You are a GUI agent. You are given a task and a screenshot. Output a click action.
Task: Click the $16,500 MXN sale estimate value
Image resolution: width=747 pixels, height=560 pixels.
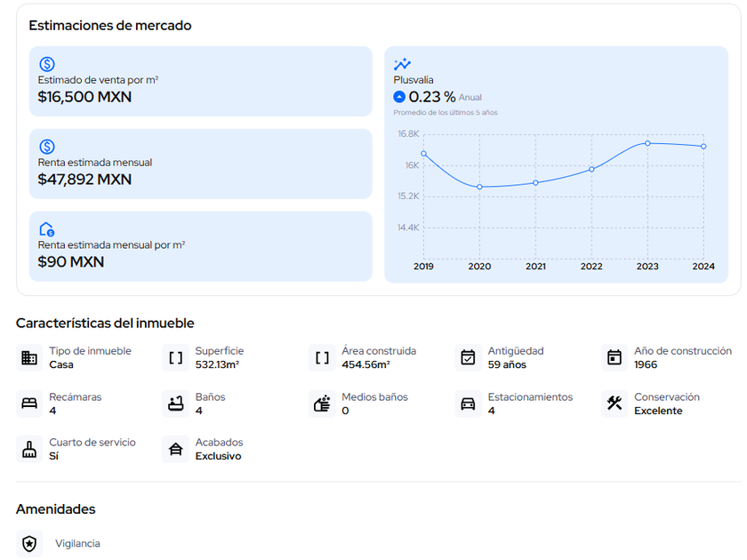(84, 97)
